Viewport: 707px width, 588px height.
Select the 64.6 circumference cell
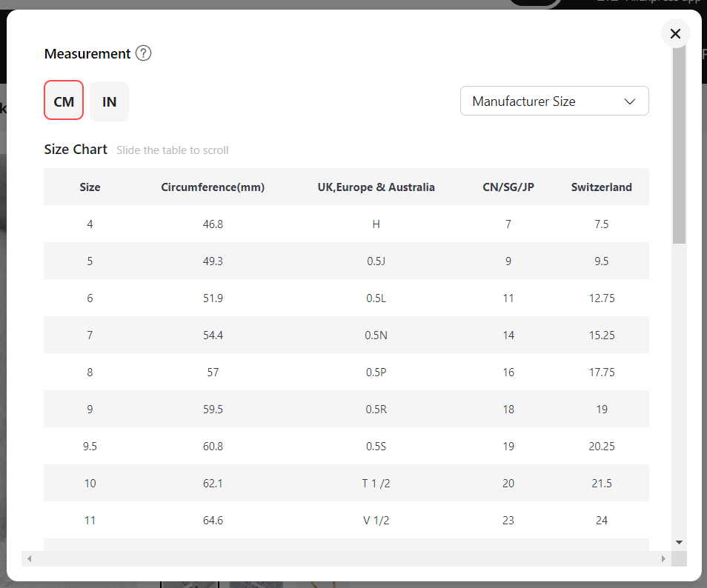tap(213, 521)
